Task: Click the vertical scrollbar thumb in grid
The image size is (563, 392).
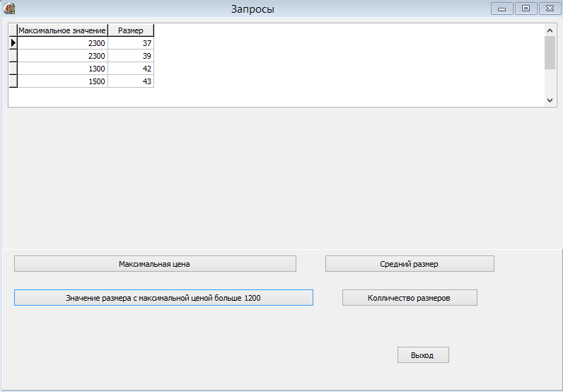Action: point(550,53)
